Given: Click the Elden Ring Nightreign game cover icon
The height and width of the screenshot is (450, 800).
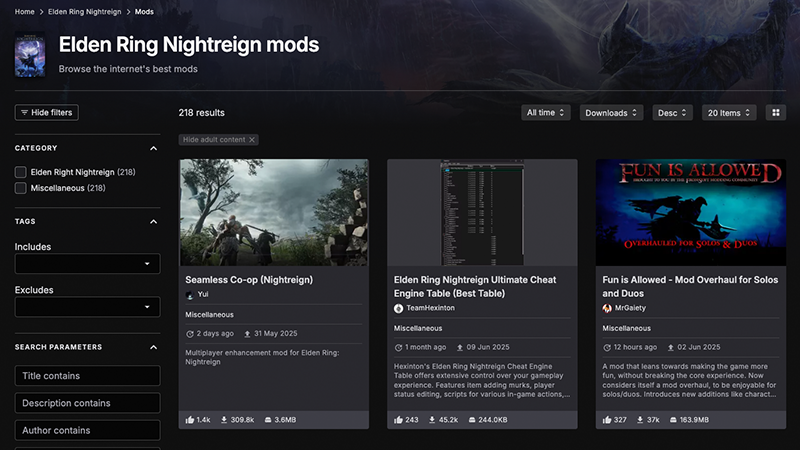Looking at the screenshot, I should click(30, 55).
